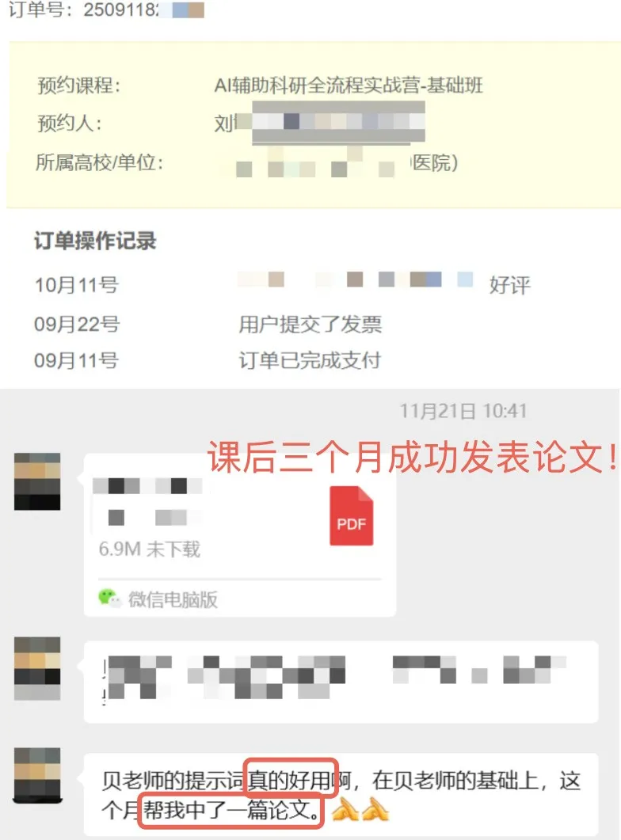The width and height of the screenshot is (621, 840).
Task: Click the 微信电脑版 source label
Action: point(173,599)
